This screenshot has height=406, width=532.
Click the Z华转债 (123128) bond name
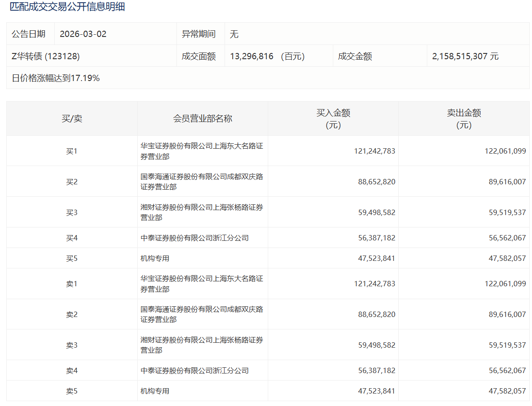pyautogui.click(x=45, y=56)
